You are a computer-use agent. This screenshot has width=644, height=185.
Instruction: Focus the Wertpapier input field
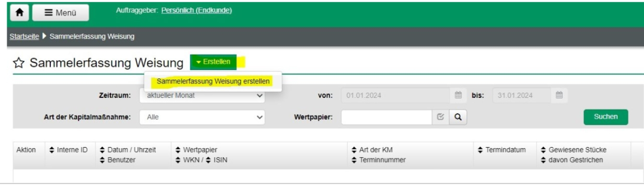388,116
